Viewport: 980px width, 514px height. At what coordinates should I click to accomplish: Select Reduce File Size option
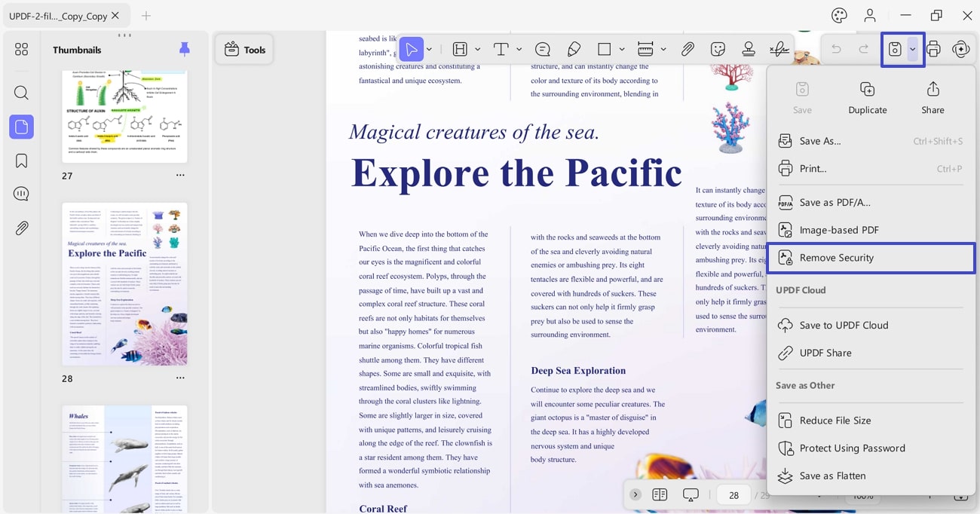pyautogui.click(x=871, y=421)
